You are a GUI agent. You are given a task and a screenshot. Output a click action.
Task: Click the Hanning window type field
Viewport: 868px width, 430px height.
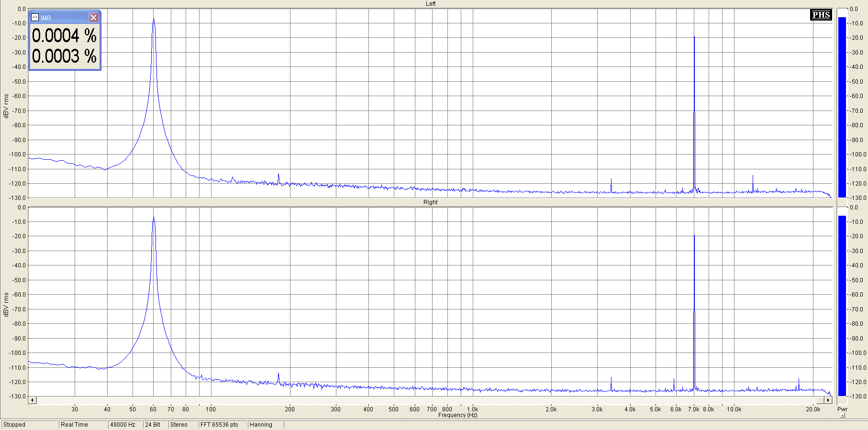265,425
